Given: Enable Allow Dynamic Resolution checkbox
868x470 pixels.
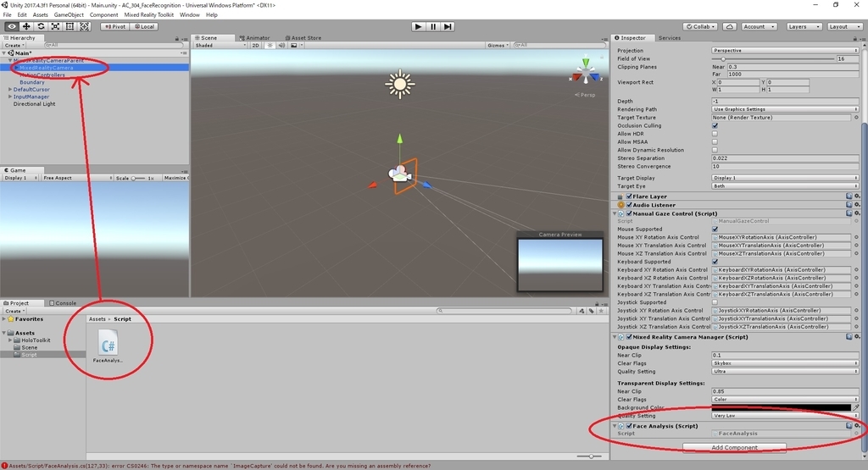Looking at the screenshot, I should [x=715, y=150].
